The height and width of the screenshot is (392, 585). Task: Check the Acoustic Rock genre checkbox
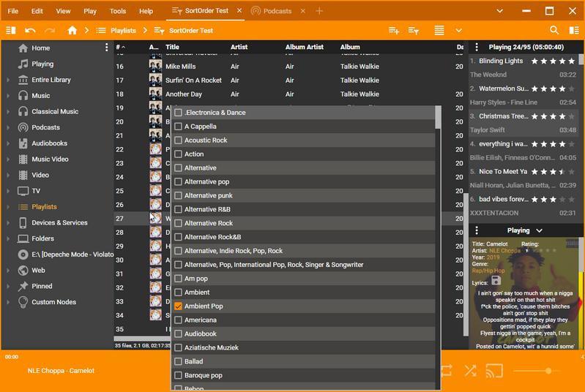click(178, 140)
